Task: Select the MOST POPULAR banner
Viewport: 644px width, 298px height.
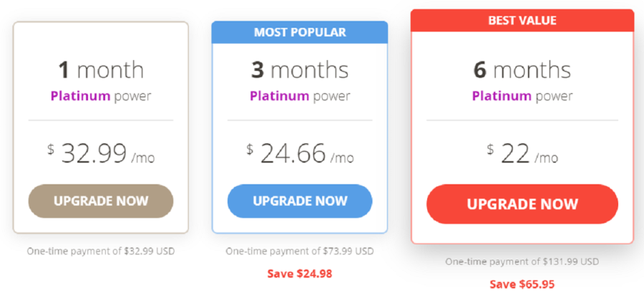Action: tap(300, 32)
